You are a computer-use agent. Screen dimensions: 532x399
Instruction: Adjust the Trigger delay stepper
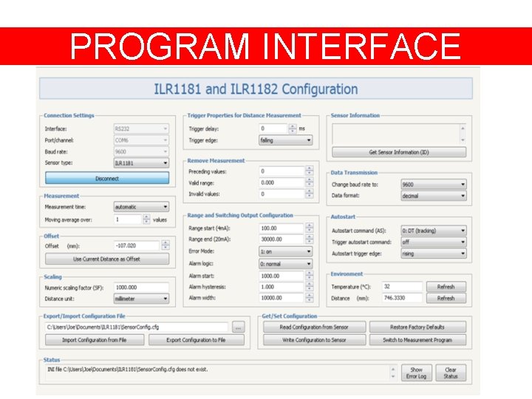293,129
